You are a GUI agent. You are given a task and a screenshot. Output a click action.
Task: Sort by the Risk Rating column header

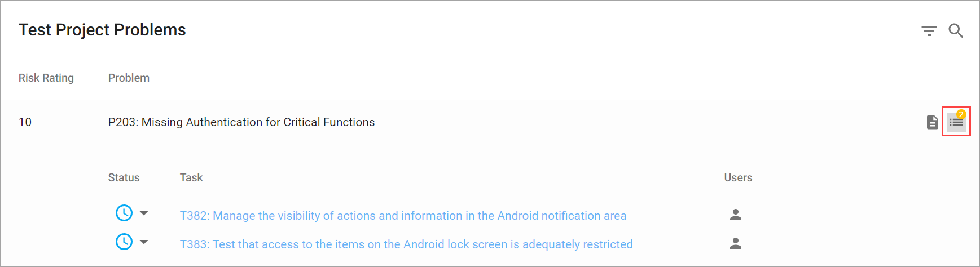point(46,78)
